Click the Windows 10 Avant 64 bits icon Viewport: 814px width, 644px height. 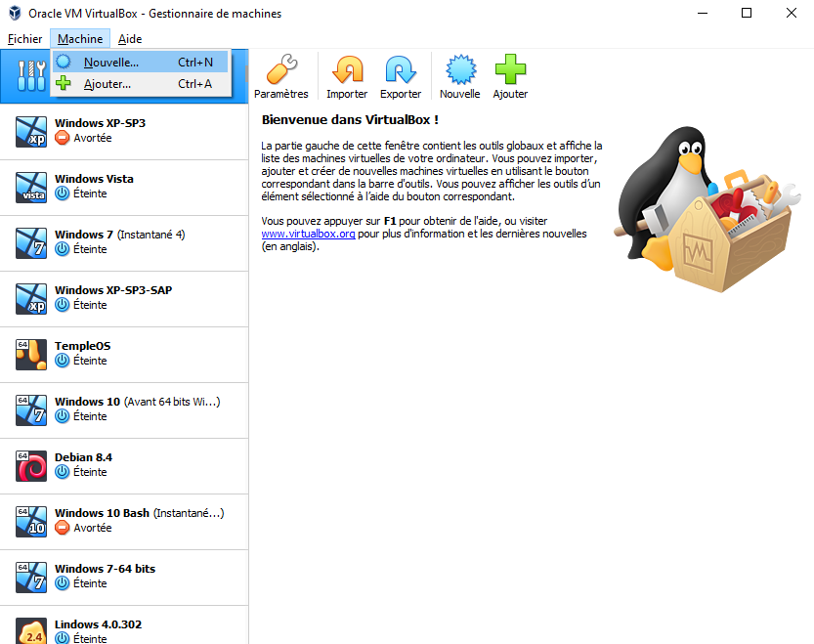[x=31, y=410]
